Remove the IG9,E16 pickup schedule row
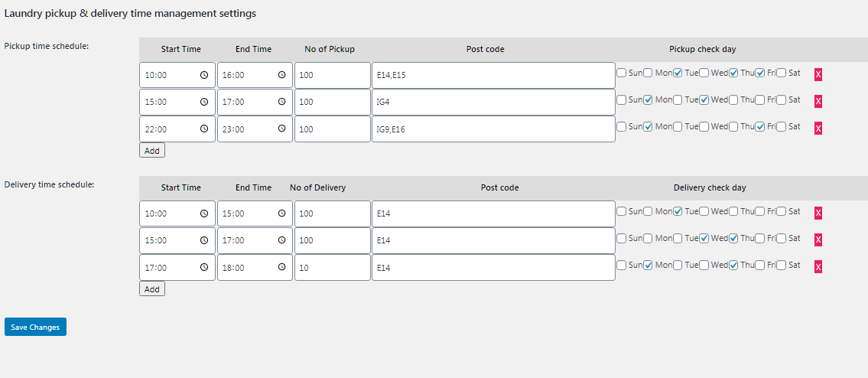The image size is (868, 378). coord(818,128)
